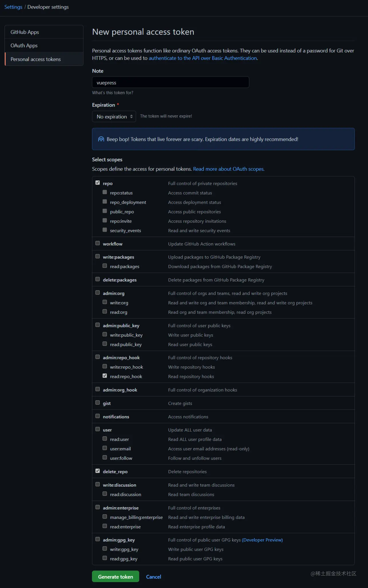This screenshot has height=588, width=368.
Task: Tick the write:packages checkbox
Action: (x=98, y=256)
